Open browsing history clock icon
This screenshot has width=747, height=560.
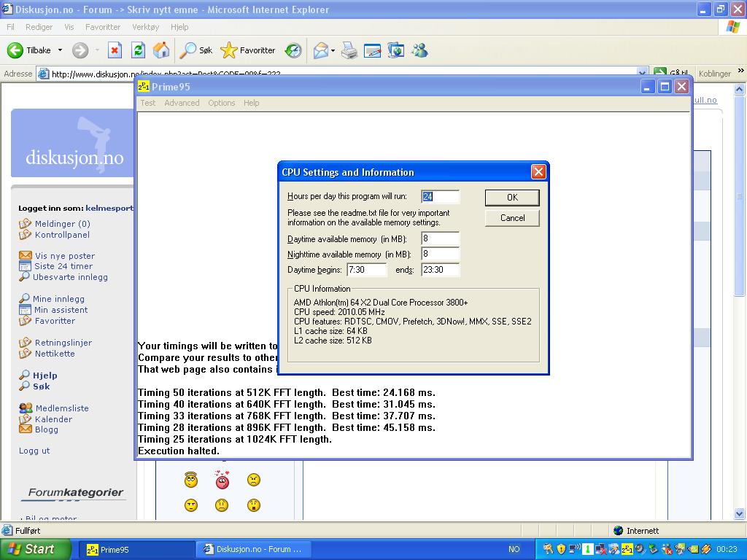point(293,50)
